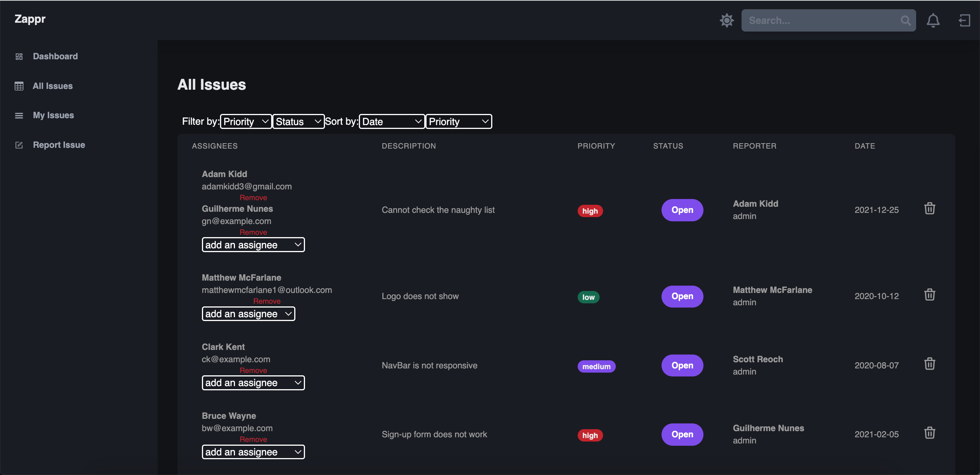Toggle light/dark theme sun icon
Screen dimensions: 980x475
click(x=727, y=20)
